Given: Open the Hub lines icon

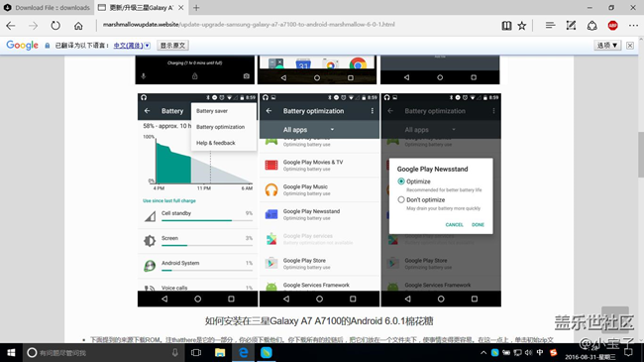Looking at the screenshot, I should click(x=550, y=26).
